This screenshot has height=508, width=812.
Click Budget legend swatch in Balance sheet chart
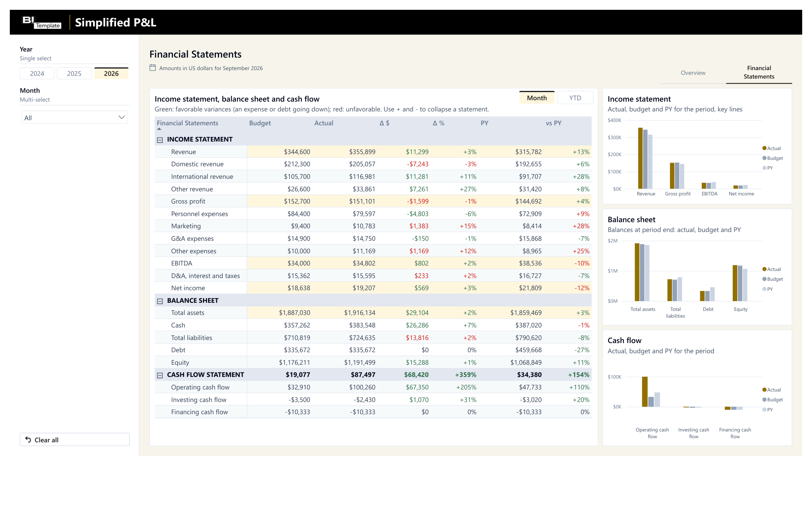[764, 279]
